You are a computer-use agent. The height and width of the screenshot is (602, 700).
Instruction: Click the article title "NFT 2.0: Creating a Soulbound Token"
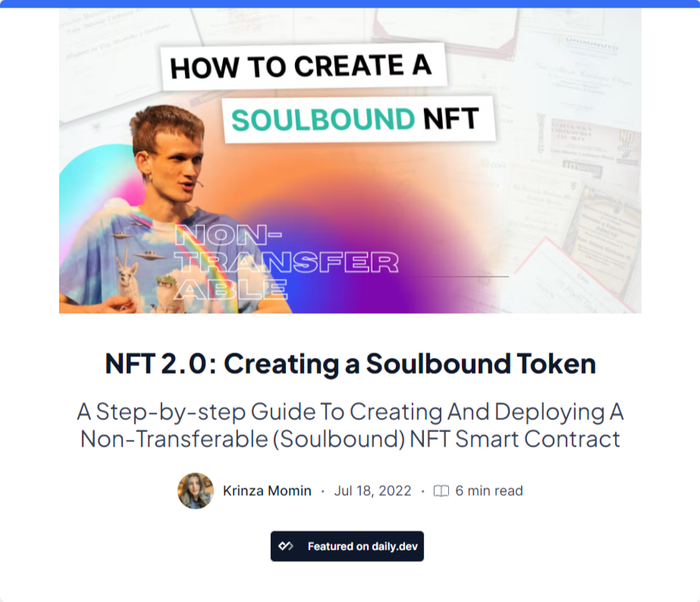tap(350, 364)
